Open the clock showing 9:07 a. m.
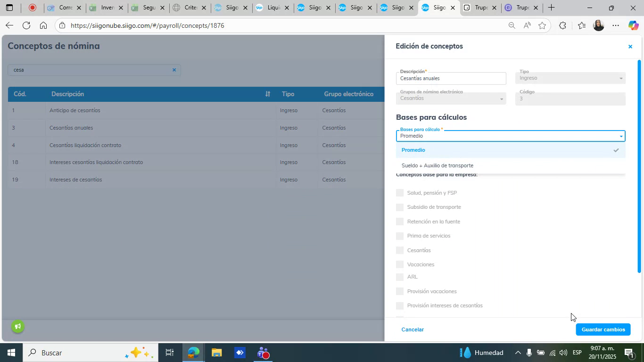The height and width of the screenshot is (362, 644). [x=603, y=353]
